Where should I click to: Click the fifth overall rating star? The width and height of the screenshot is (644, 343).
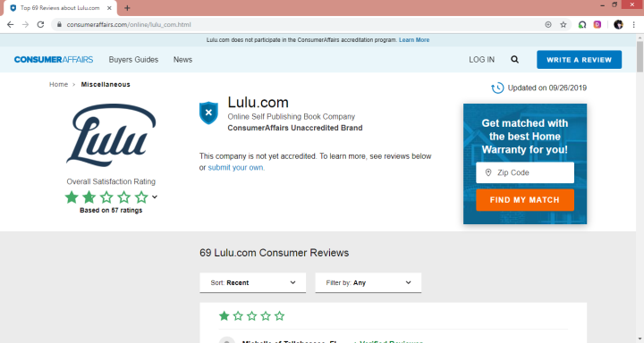pyautogui.click(x=141, y=197)
